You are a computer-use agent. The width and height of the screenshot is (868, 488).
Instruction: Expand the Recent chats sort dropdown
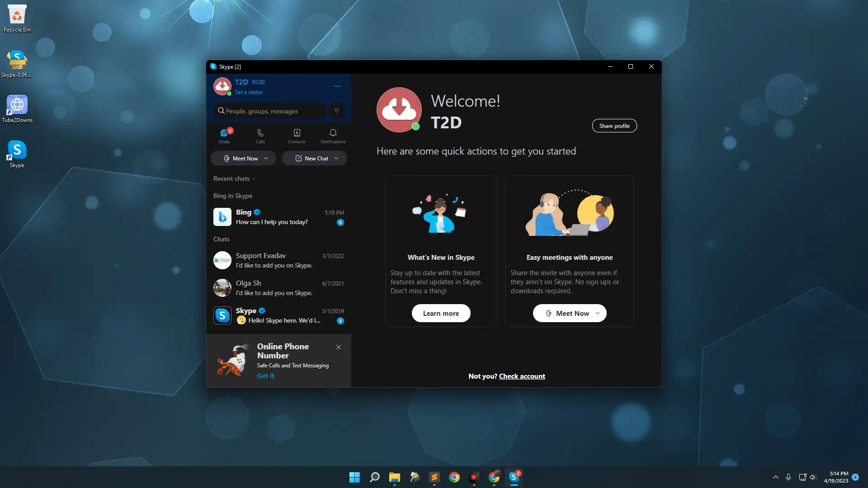[x=235, y=179]
